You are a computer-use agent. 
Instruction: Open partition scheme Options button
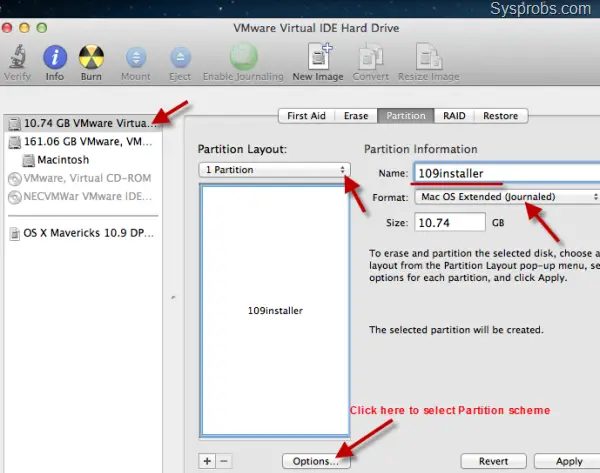(x=316, y=461)
